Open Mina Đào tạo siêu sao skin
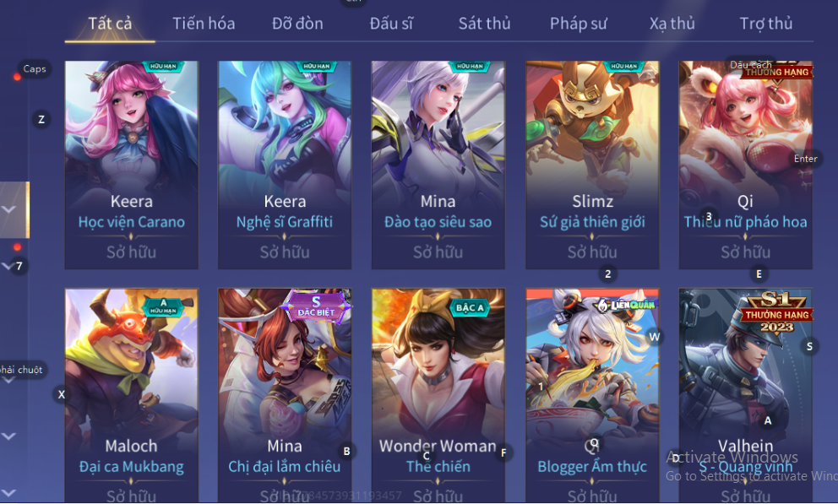Image resolution: width=838 pixels, height=504 pixels. (438, 165)
